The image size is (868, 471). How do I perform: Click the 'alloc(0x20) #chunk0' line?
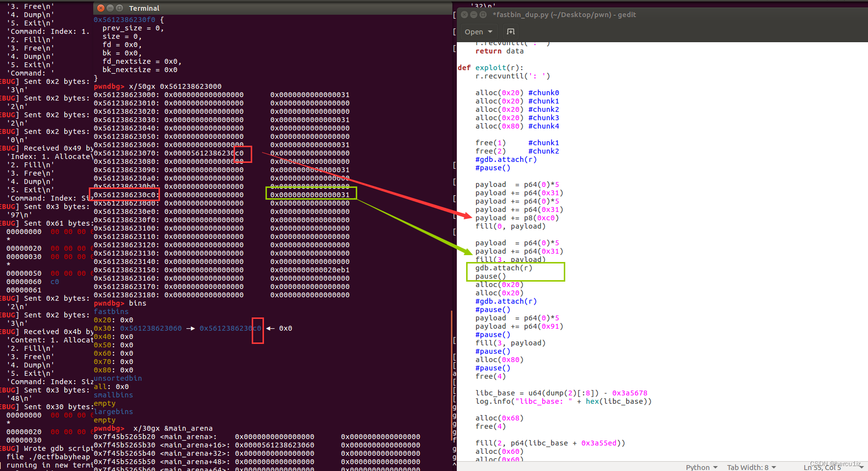(517, 93)
